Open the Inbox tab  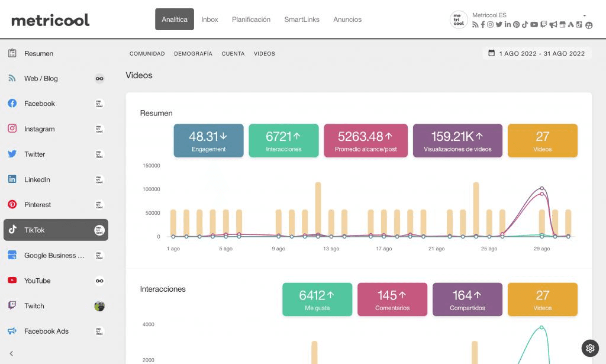click(x=209, y=20)
